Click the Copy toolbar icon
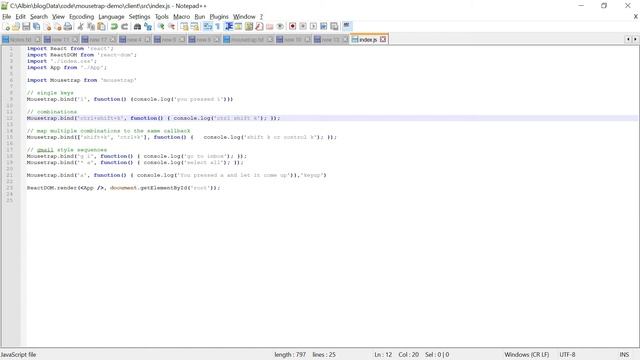 (x=91, y=27)
